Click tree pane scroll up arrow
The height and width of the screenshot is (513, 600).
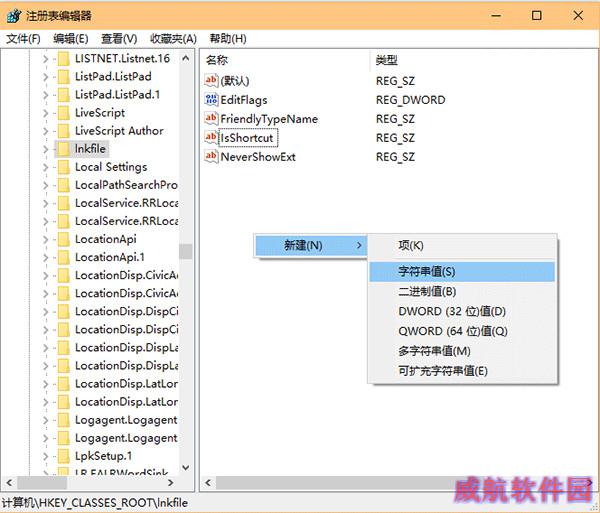point(186,59)
